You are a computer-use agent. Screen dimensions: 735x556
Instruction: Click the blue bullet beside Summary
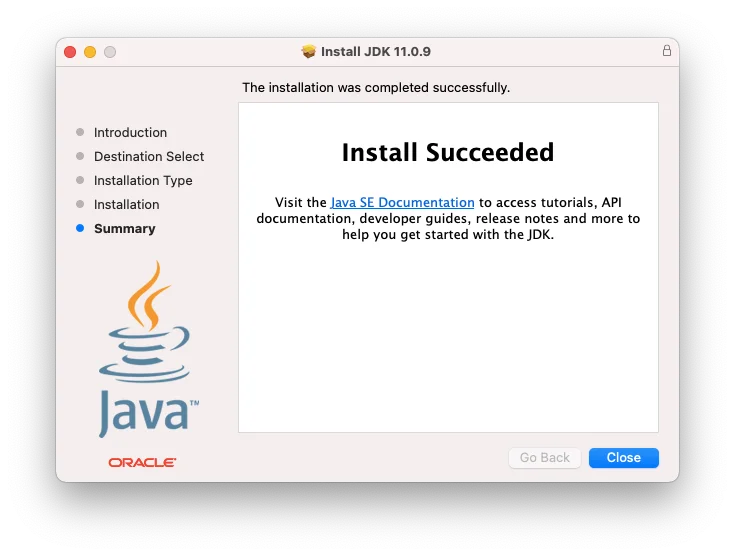[x=80, y=229]
